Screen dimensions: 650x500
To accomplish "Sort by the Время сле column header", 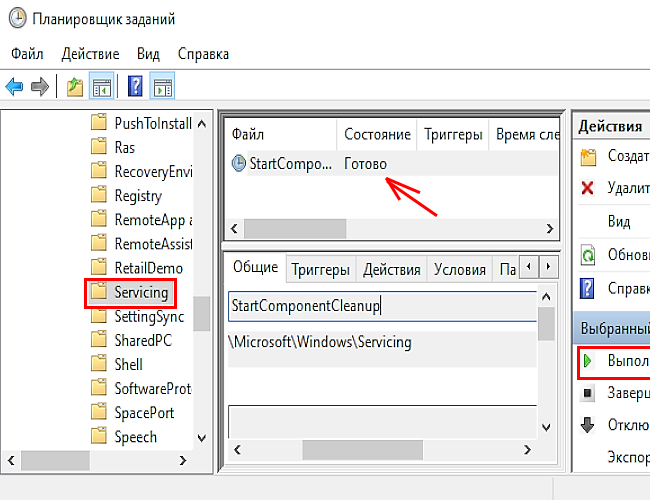I will click(x=525, y=134).
